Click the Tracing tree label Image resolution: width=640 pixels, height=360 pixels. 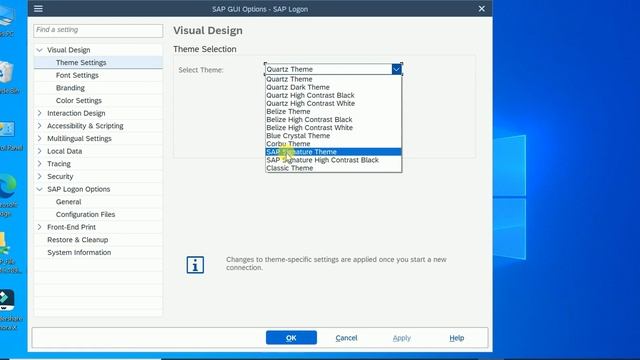[x=59, y=164]
